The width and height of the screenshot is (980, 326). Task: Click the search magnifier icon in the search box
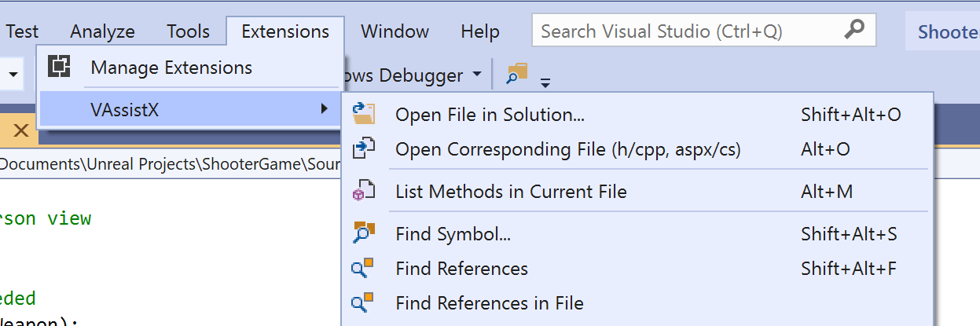(x=854, y=31)
